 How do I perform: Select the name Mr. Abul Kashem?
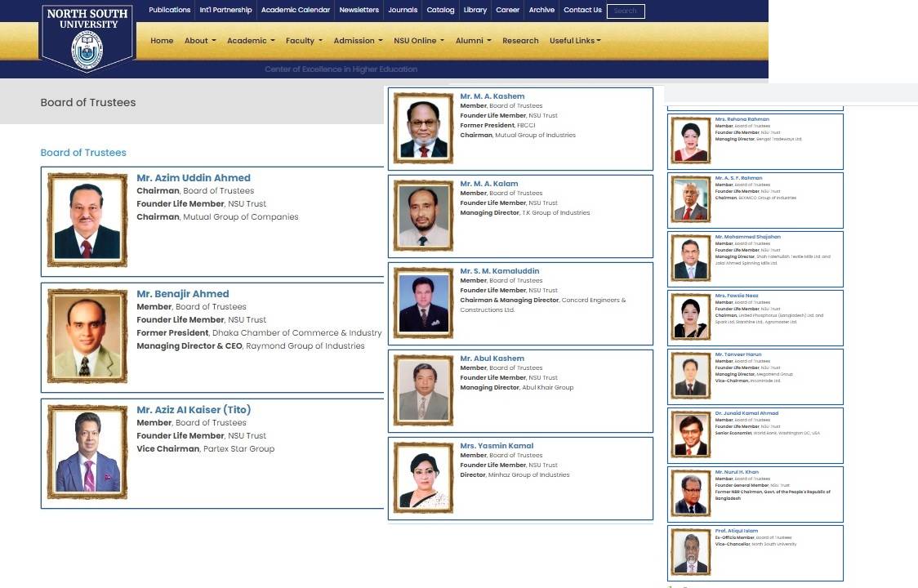point(492,358)
